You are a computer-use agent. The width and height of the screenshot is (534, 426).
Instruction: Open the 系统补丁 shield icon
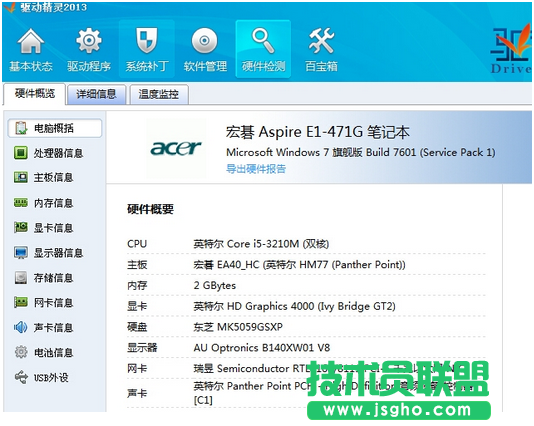click(147, 41)
